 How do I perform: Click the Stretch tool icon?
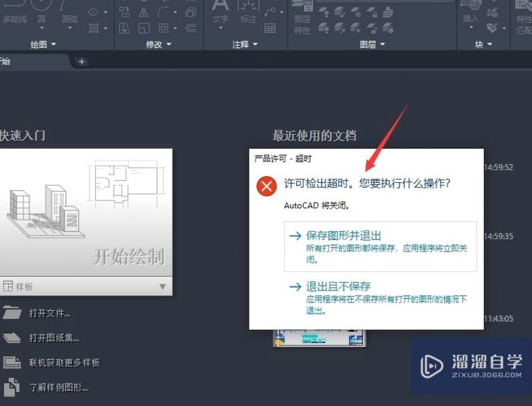(x=124, y=28)
